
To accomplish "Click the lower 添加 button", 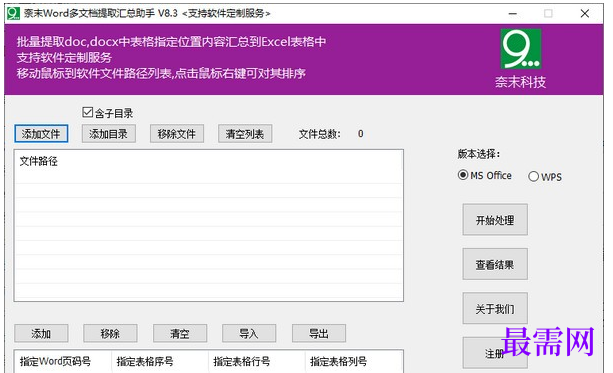I will 41,334.
